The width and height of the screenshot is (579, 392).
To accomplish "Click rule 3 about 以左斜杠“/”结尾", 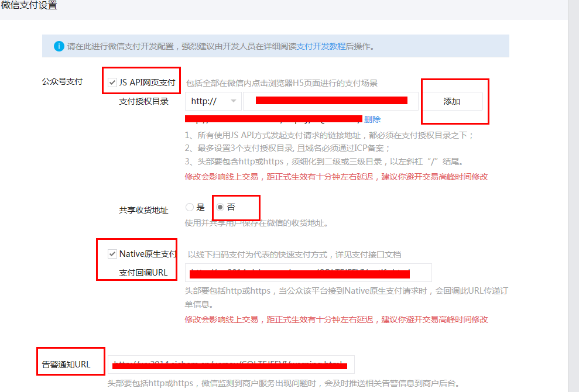I will [324, 161].
